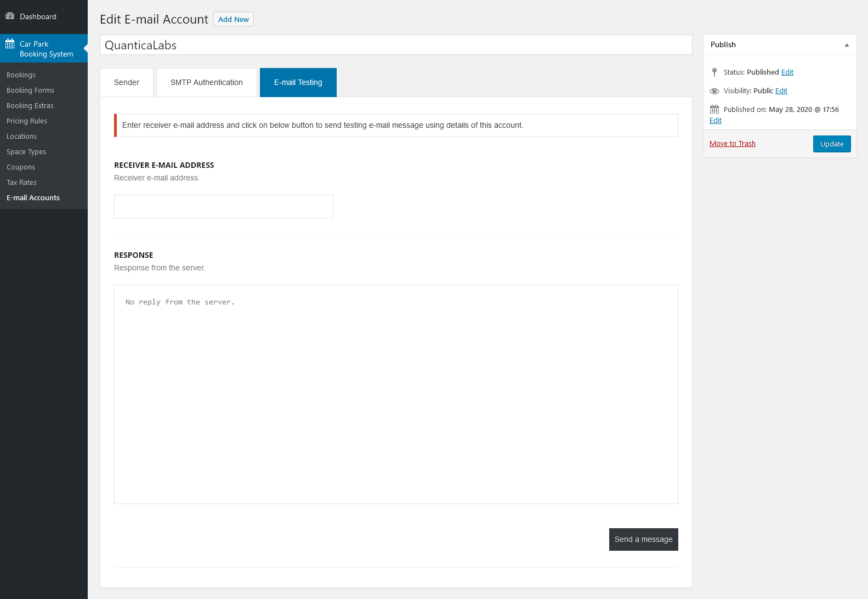
Task: Click the Car Park Booking System calendar icon
Action: point(10,44)
